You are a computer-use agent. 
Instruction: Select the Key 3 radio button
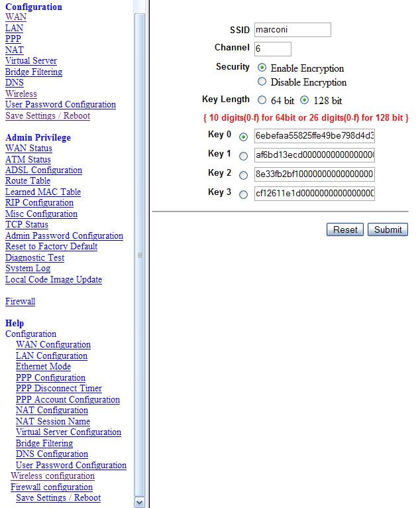coord(244,194)
